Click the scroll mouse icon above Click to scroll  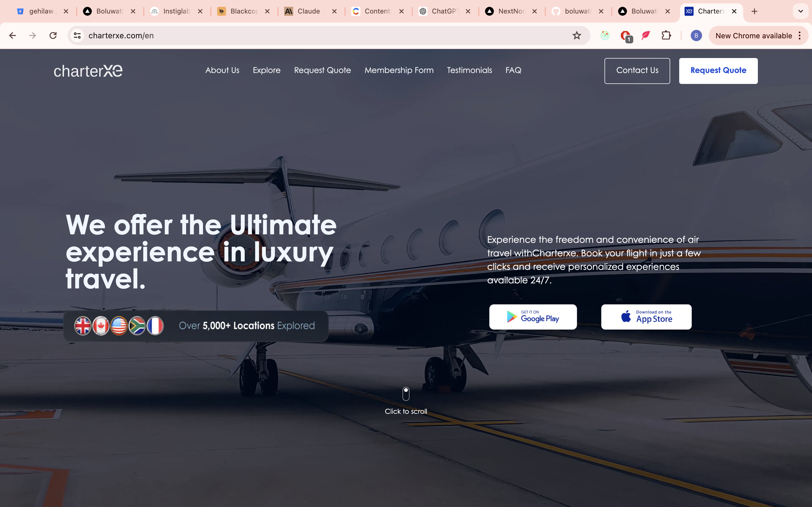point(406,394)
